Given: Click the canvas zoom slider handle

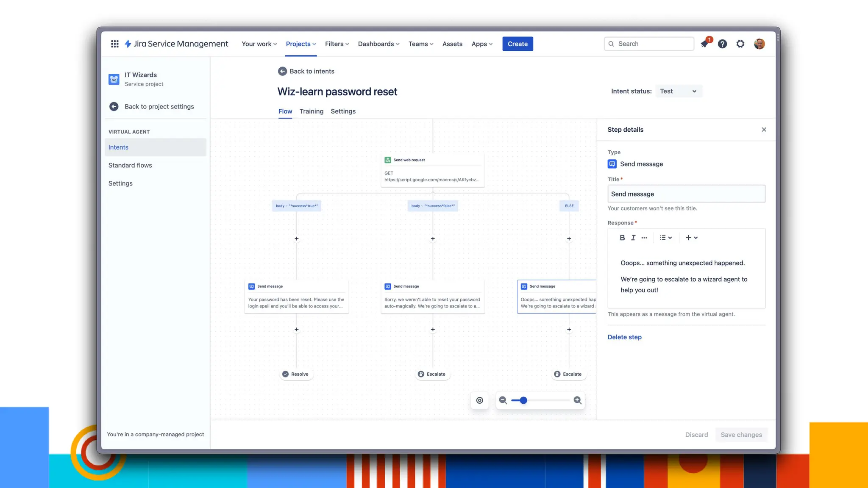Looking at the screenshot, I should coord(523,400).
